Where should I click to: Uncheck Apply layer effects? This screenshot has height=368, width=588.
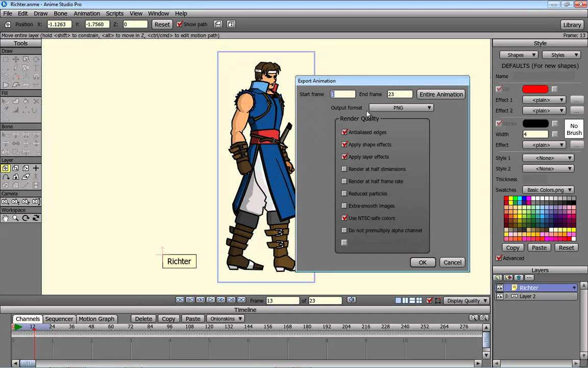pyautogui.click(x=344, y=157)
